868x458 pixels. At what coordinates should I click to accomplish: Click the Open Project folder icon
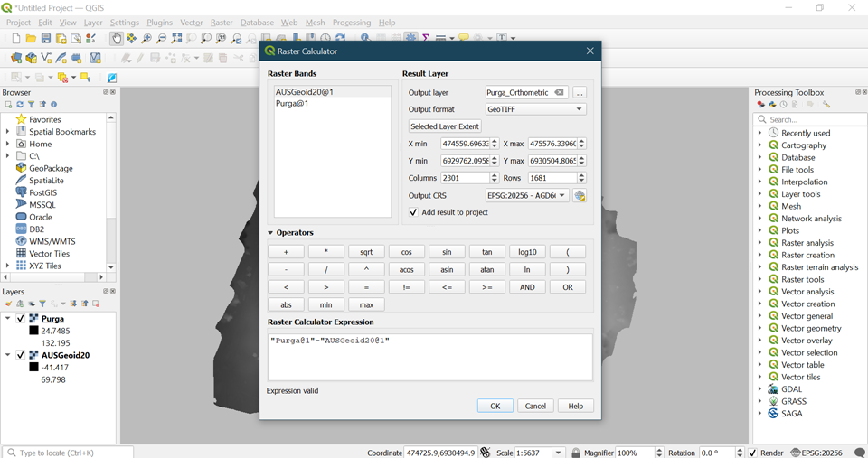(31, 39)
